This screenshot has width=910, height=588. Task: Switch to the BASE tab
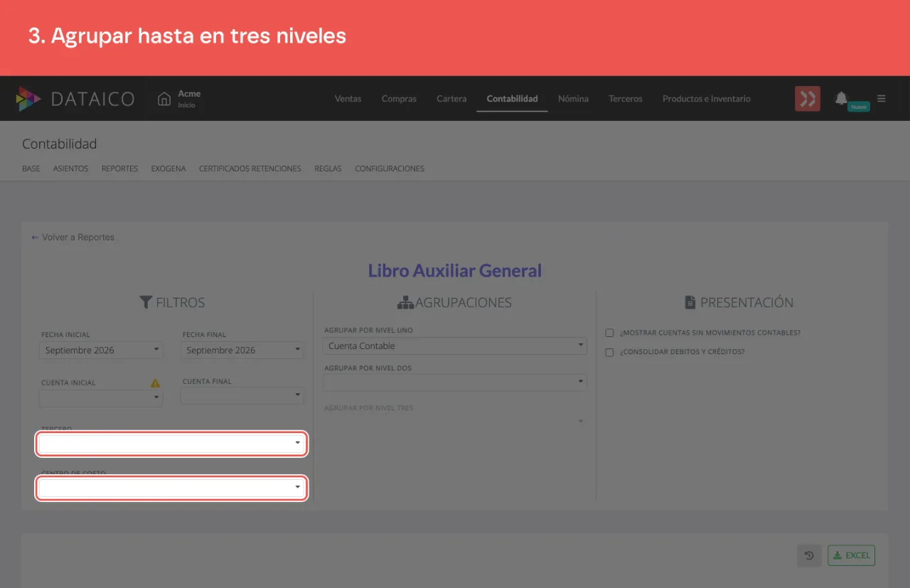tap(31, 169)
